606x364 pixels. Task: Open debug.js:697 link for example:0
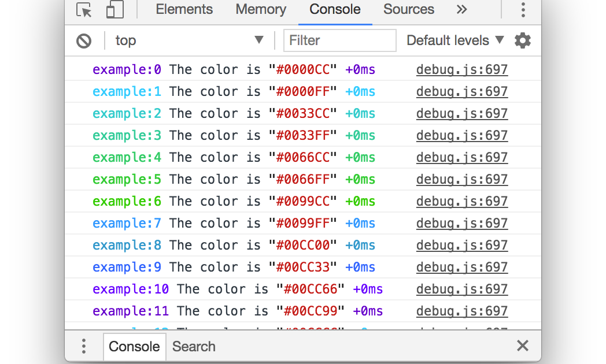tap(461, 70)
